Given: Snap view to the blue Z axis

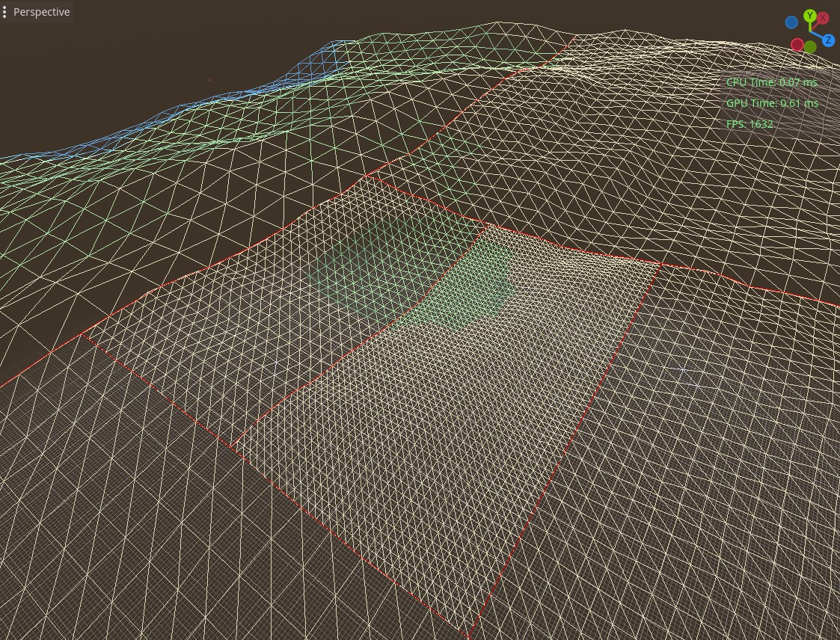Looking at the screenshot, I should pos(828,40).
